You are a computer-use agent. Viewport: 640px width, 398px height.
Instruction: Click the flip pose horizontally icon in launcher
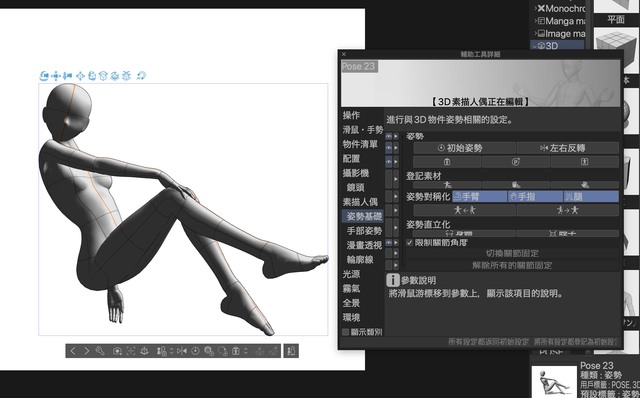[x=182, y=351]
